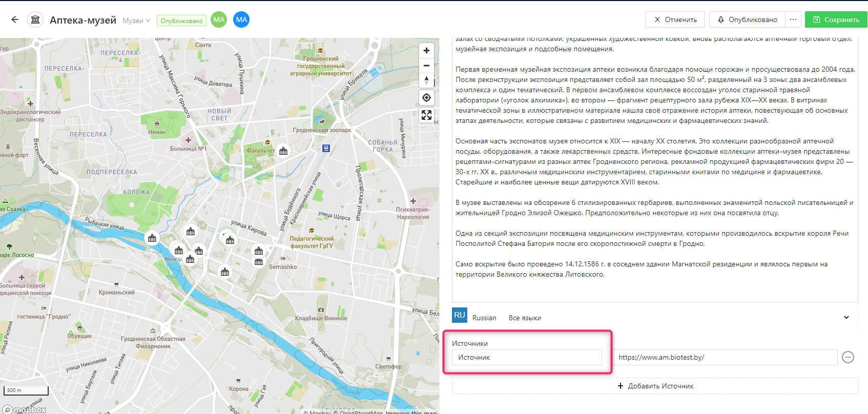Edit the source URL field
The width and height of the screenshot is (868, 414).
pyautogui.click(x=726, y=357)
